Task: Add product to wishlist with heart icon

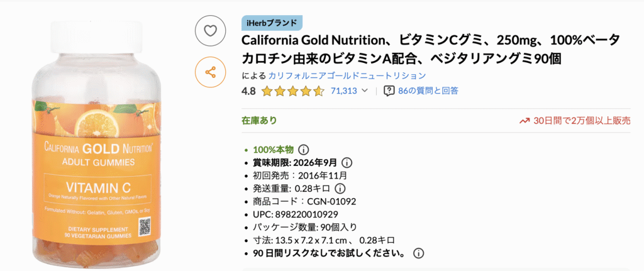Action: 211,30
